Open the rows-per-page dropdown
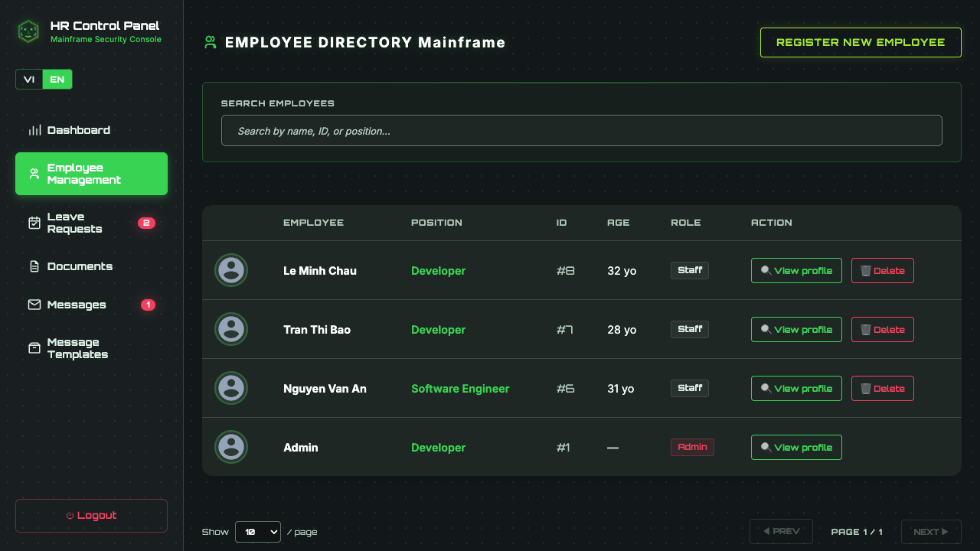 click(x=258, y=531)
